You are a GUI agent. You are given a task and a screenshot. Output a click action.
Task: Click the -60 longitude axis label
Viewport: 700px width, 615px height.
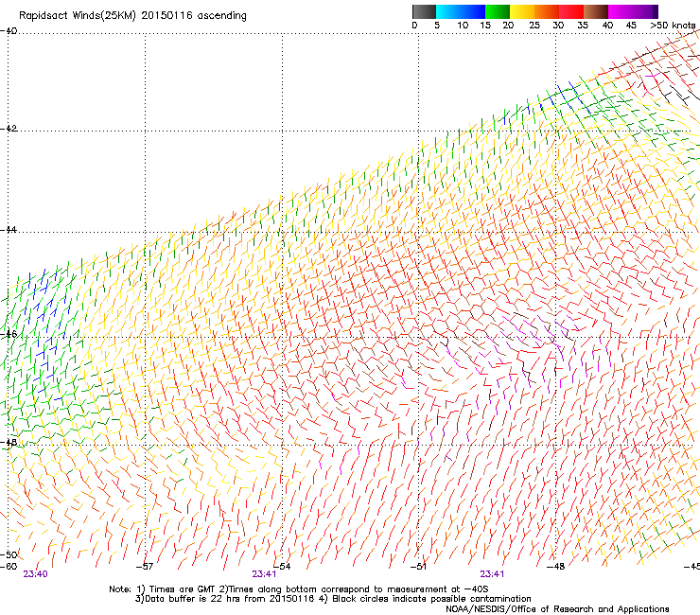click(x=9, y=567)
